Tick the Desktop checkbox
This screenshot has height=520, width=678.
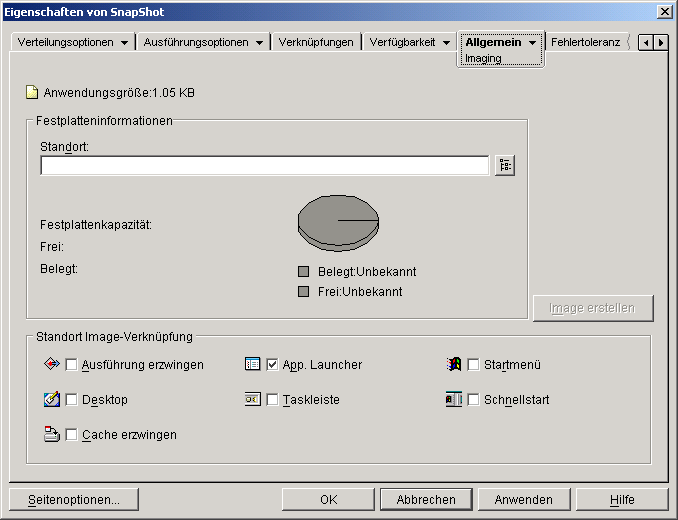tap(71, 399)
